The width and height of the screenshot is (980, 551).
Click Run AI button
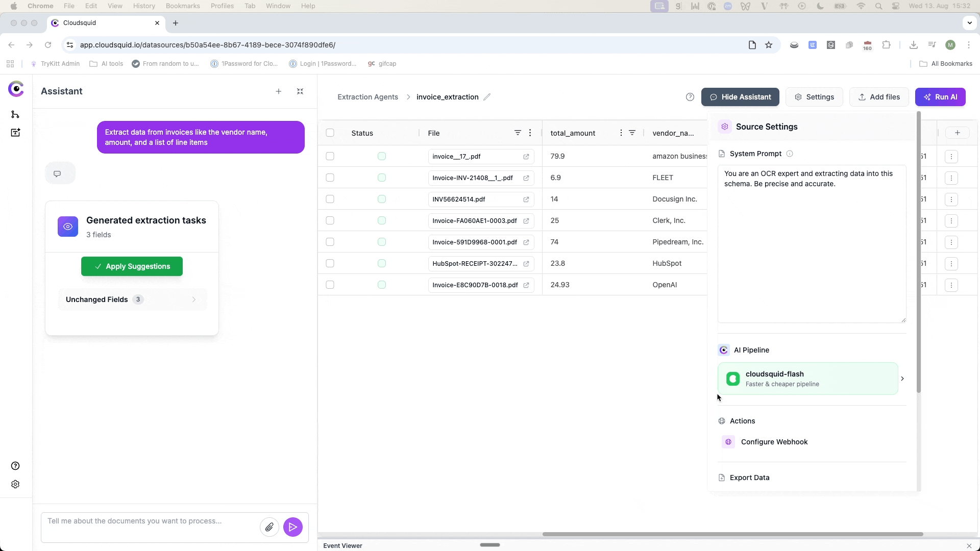click(940, 97)
